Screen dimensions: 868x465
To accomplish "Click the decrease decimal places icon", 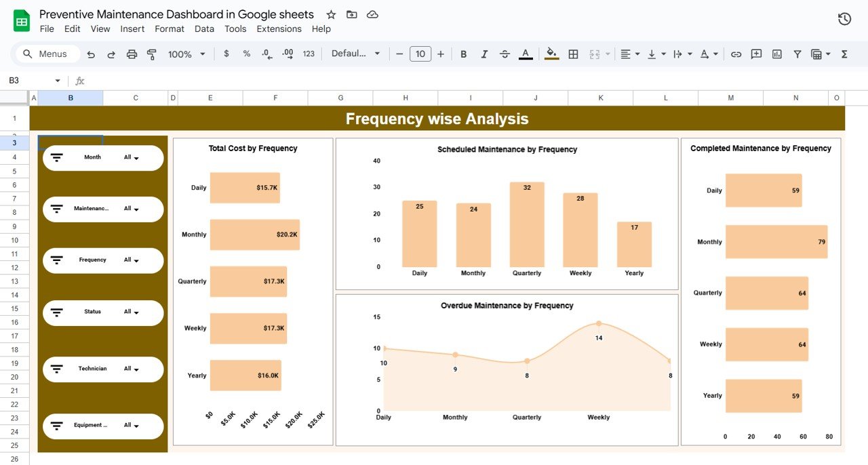I will 266,54.
